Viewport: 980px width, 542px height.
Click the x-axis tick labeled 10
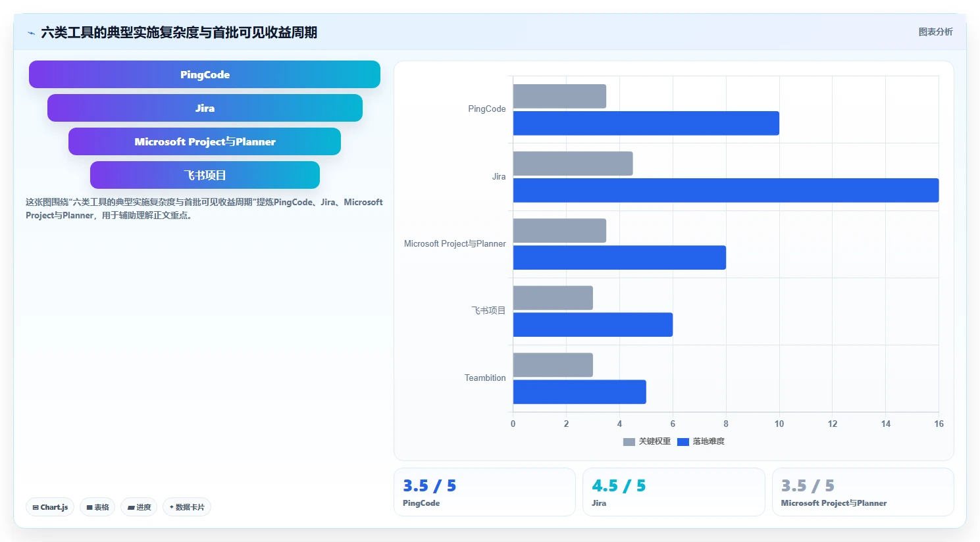(x=779, y=424)
